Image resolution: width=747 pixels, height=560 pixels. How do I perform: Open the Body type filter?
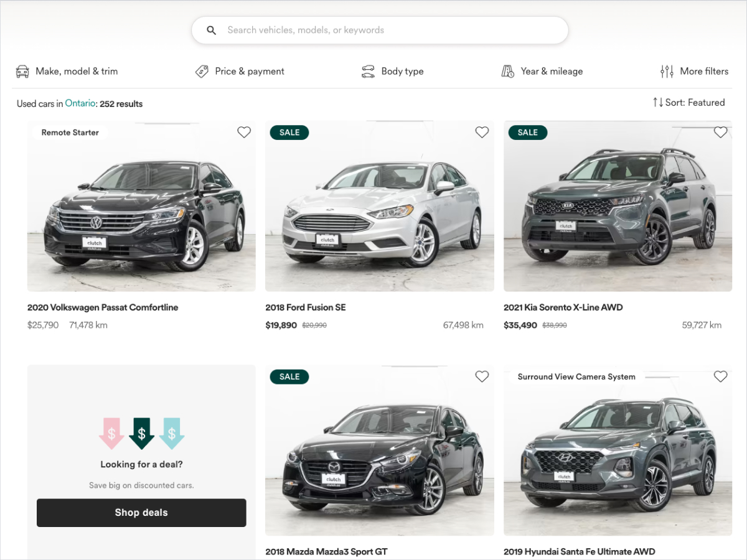[393, 72]
